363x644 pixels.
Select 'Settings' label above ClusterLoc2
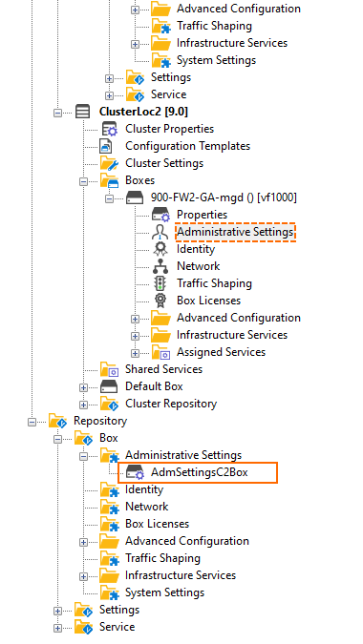tap(171, 77)
